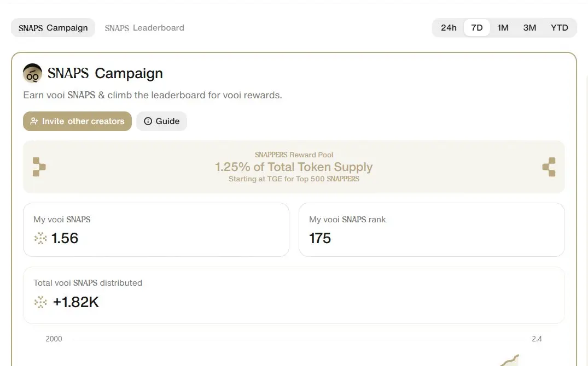This screenshot has height=366, width=588.
Task: Click the right reward pool block icon
Action: point(549,167)
